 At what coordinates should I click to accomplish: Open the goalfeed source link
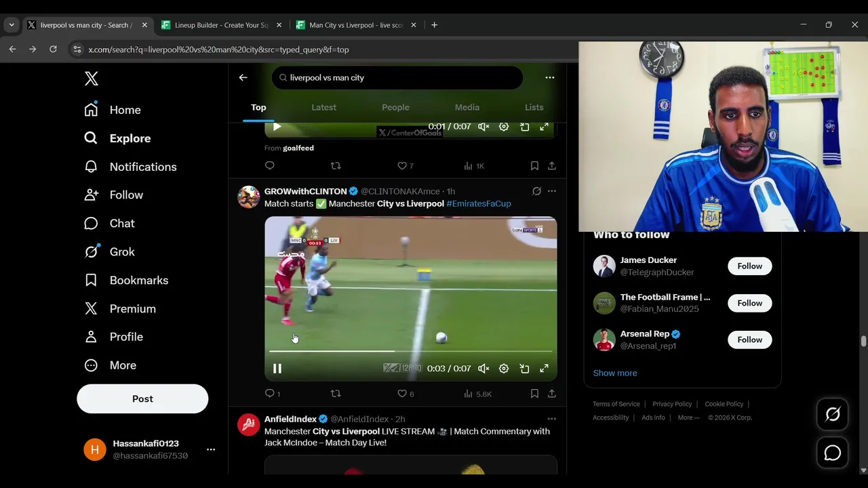pos(298,148)
